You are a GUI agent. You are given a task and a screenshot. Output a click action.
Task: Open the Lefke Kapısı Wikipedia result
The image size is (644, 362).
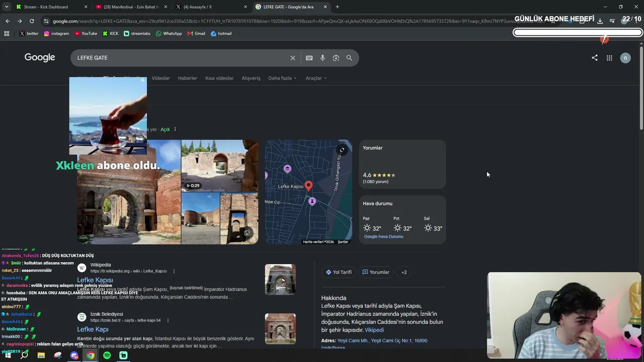coord(95,280)
